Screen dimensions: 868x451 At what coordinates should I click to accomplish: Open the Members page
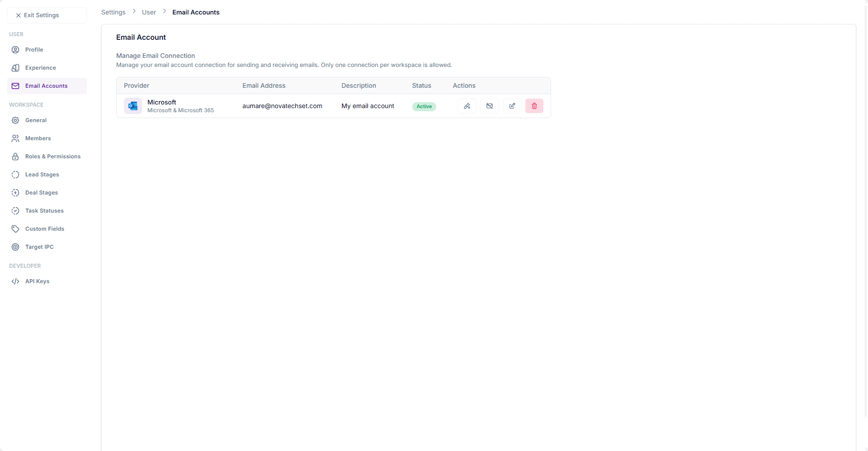(38, 138)
